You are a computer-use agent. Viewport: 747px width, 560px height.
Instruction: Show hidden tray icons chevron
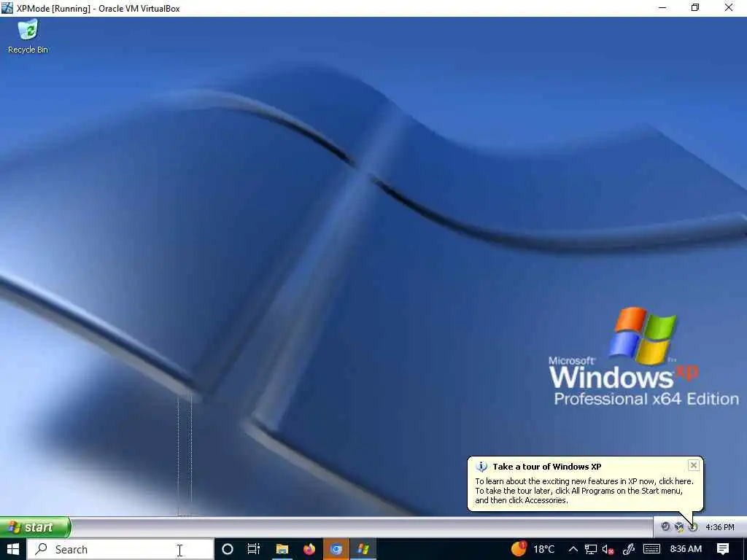pyautogui.click(x=573, y=549)
